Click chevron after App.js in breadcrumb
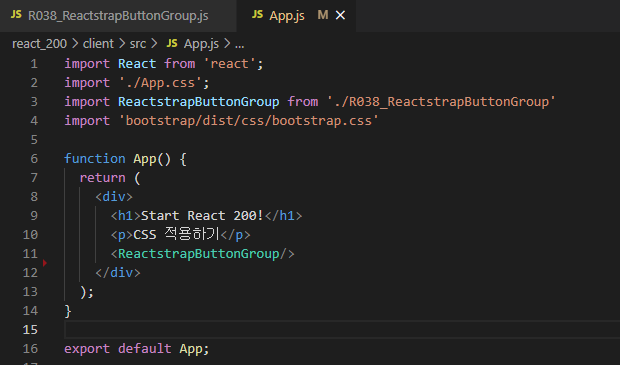The image size is (620, 365). (x=227, y=43)
